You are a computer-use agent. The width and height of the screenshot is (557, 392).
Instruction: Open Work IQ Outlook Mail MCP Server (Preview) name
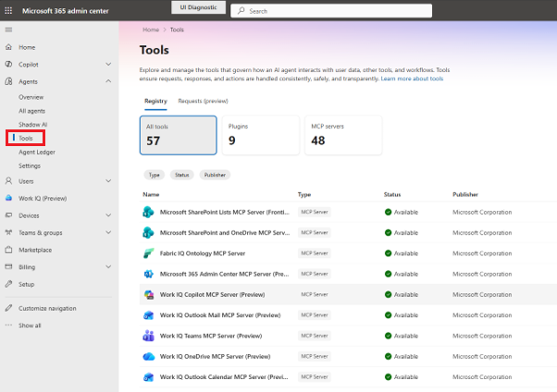pyautogui.click(x=220, y=315)
